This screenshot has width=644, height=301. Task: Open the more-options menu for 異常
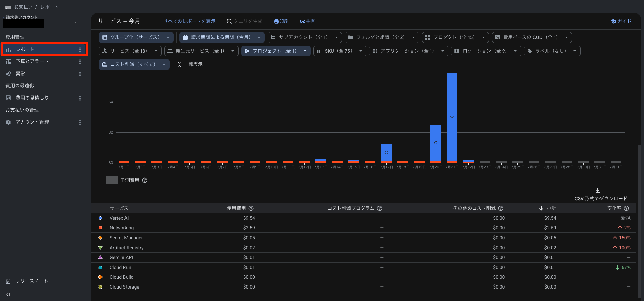pos(80,74)
